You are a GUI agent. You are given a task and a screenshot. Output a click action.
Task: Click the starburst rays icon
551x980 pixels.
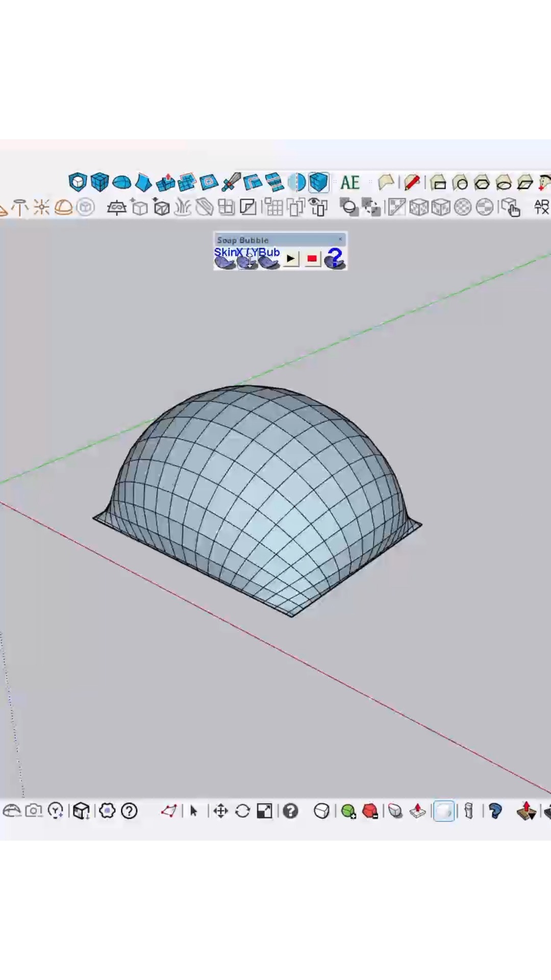click(41, 207)
